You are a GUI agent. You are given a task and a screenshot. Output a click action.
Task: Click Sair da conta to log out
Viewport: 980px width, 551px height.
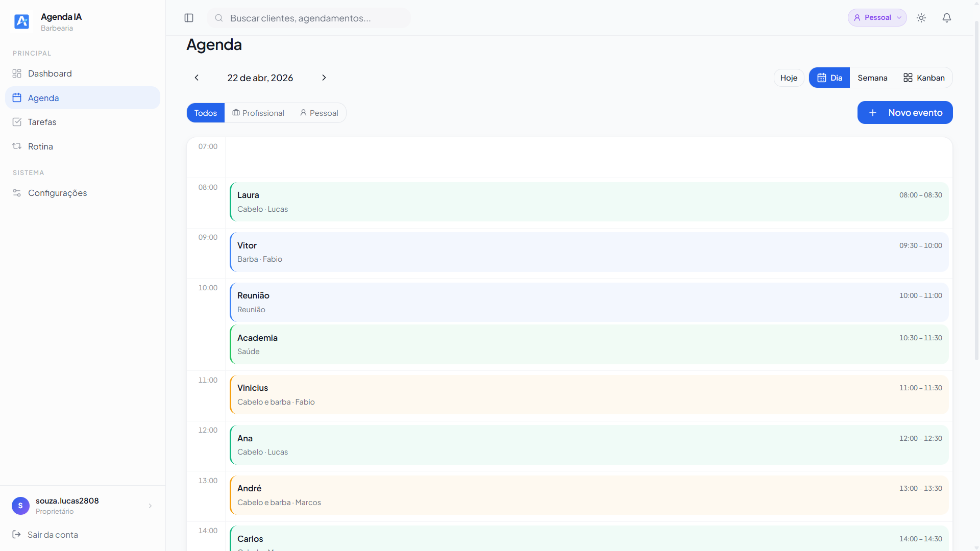(x=53, y=535)
